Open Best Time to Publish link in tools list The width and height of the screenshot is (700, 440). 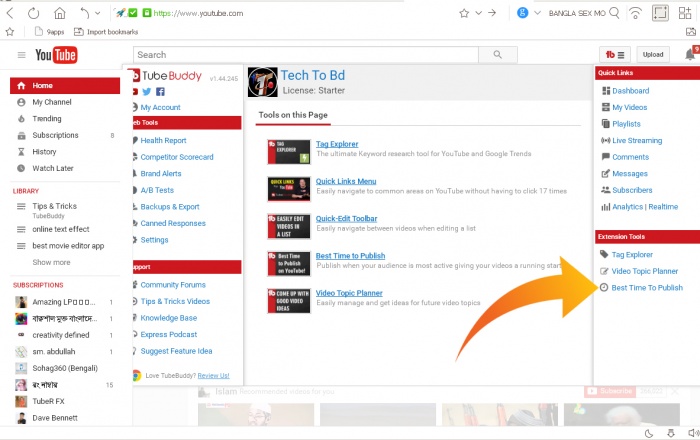coord(350,256)
